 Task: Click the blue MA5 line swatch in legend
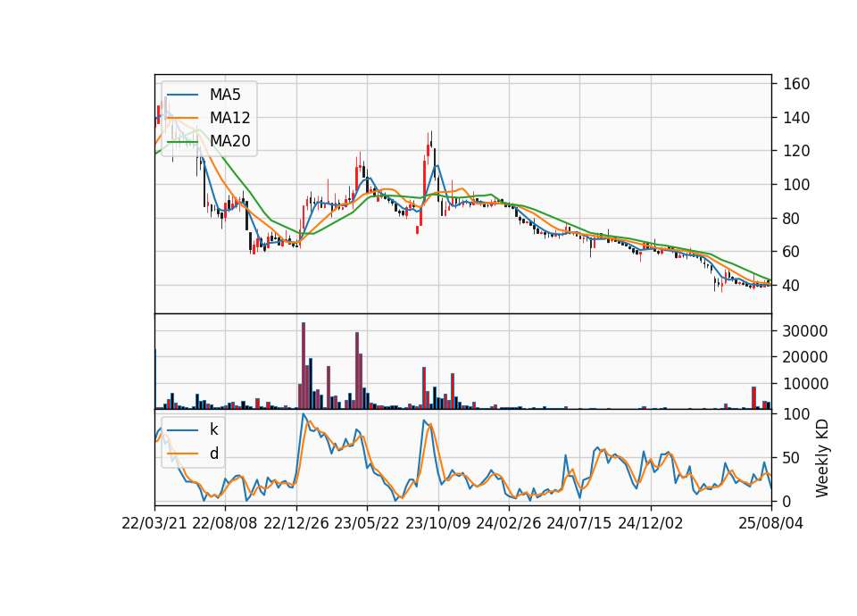[182, 96]
